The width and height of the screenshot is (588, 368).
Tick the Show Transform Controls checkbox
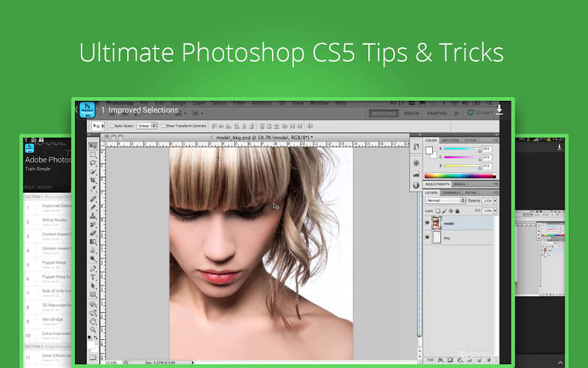click(162, 126)
